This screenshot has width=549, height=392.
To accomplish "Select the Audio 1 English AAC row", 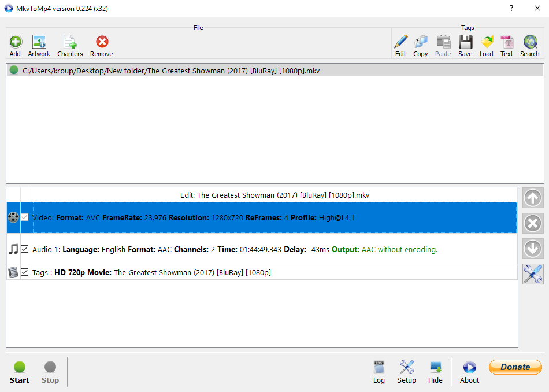I will [x=274, y=249].
